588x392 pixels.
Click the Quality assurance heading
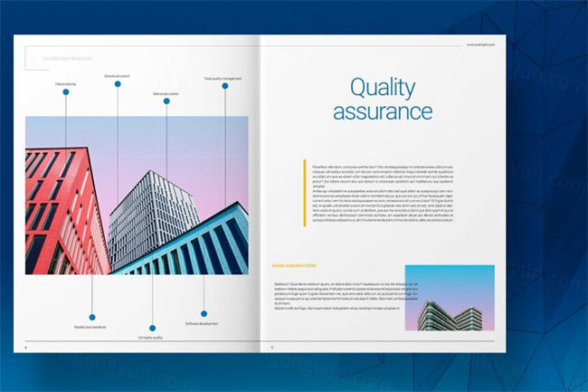coord(382,100)
